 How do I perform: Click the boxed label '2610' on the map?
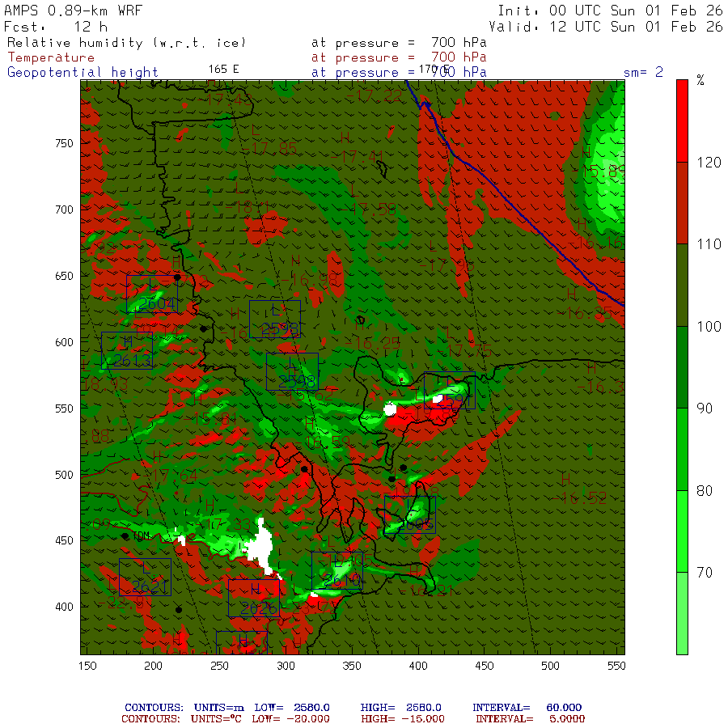[337, 570]
